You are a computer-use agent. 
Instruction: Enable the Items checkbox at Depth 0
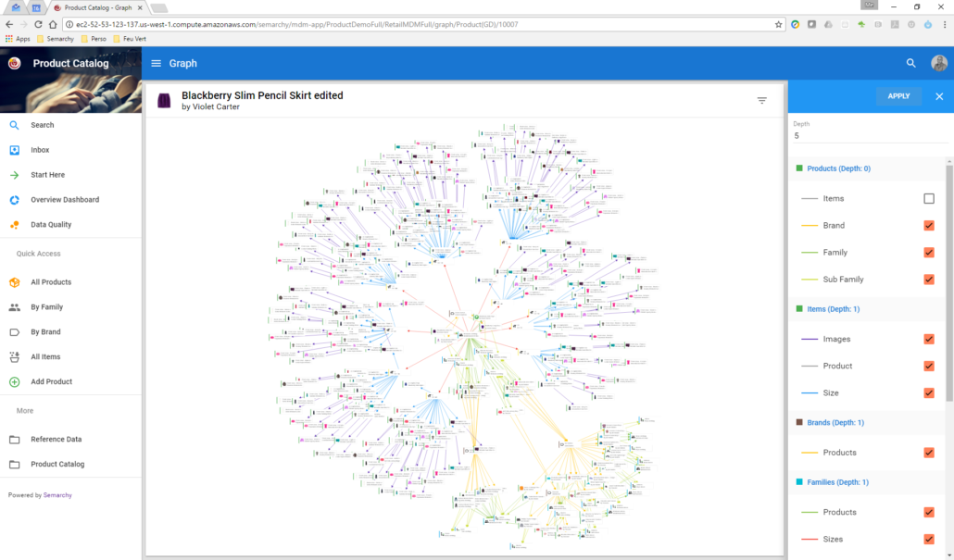928,198
